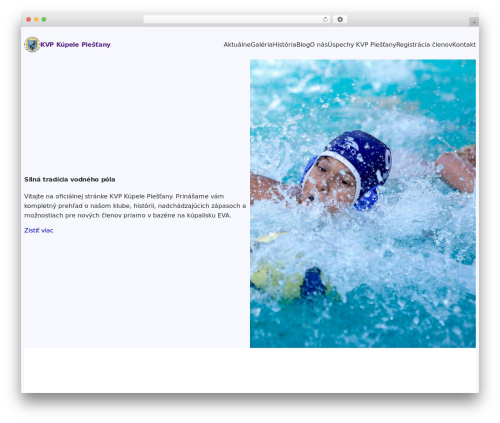The image size is (500, 423).
Task: Go to Kontakt page
Action: click(464, 45)
